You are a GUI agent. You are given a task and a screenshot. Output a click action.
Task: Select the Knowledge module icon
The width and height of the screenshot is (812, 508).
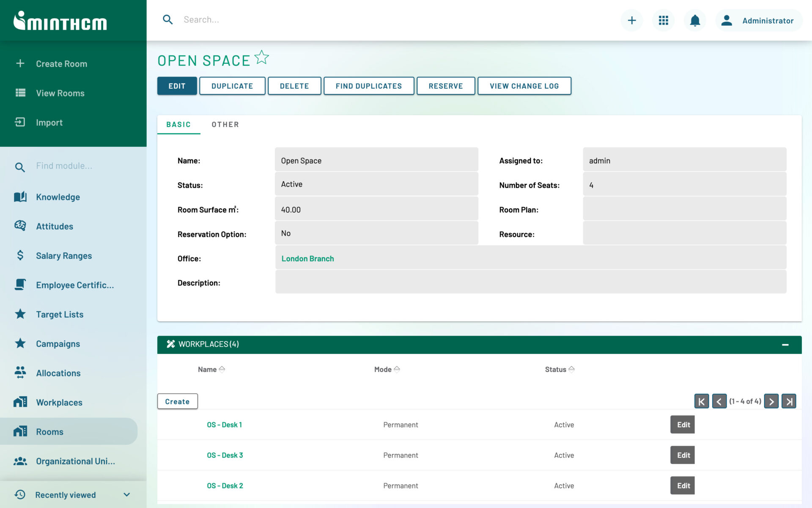click(20, 196)
